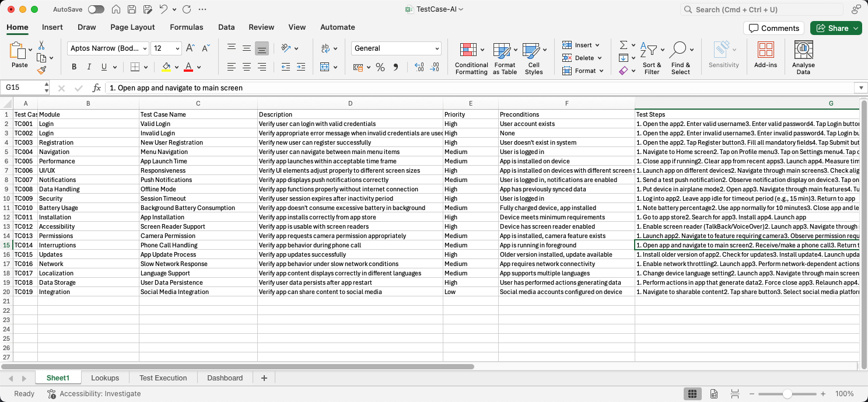Open Format as Table gallery
This screenshot has width=868, height=402.
505,58
